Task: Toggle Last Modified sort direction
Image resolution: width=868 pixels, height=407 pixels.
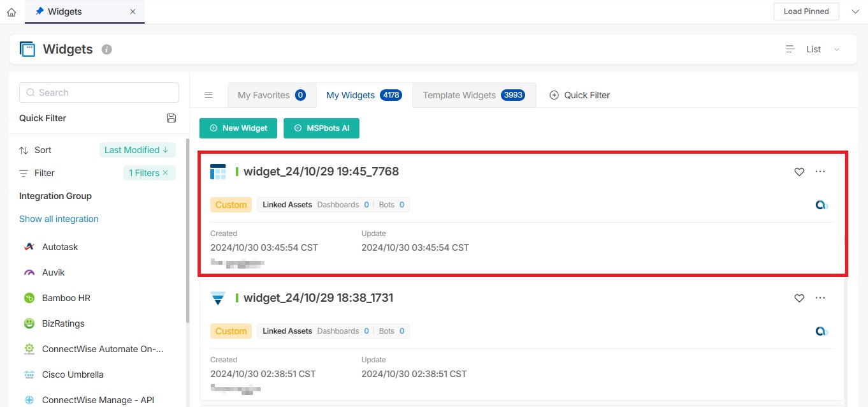Action: pos(137,150)
